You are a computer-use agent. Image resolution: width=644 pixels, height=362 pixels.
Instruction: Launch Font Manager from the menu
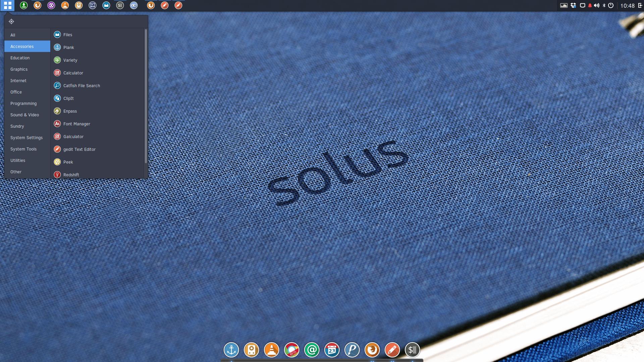97,124
